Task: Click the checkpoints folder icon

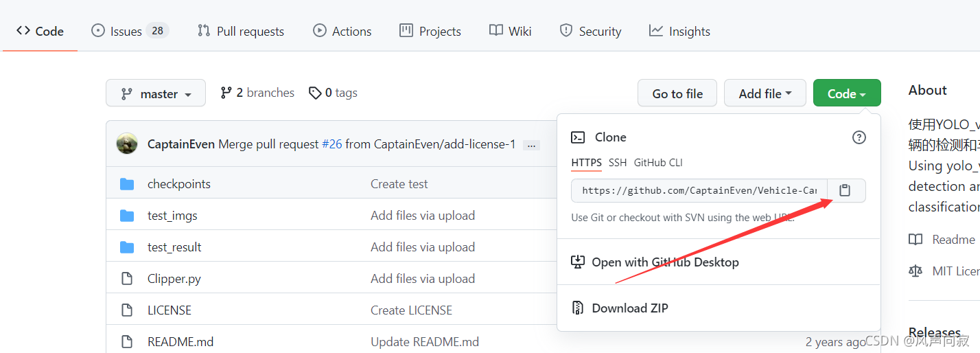Action: (127, 184)
